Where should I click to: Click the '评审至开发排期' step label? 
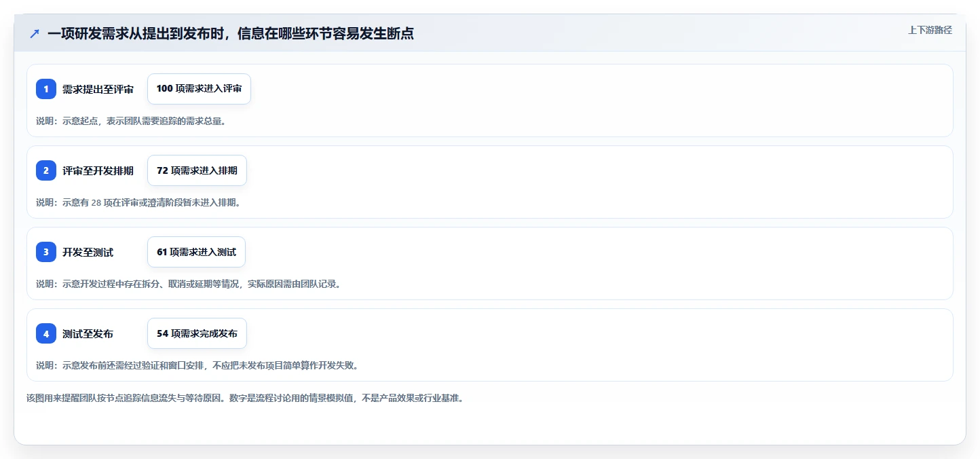click(98, 170)
